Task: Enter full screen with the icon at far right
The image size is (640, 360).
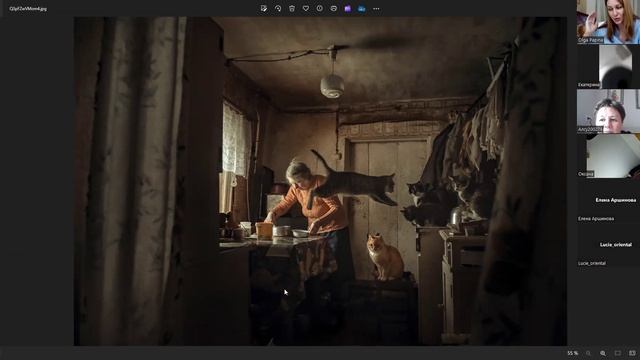Action: 632,353
